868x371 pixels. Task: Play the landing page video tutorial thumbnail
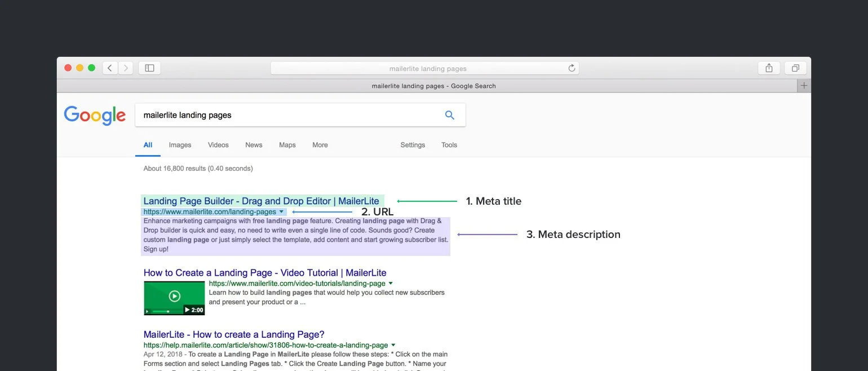click(x=174, y=297)
